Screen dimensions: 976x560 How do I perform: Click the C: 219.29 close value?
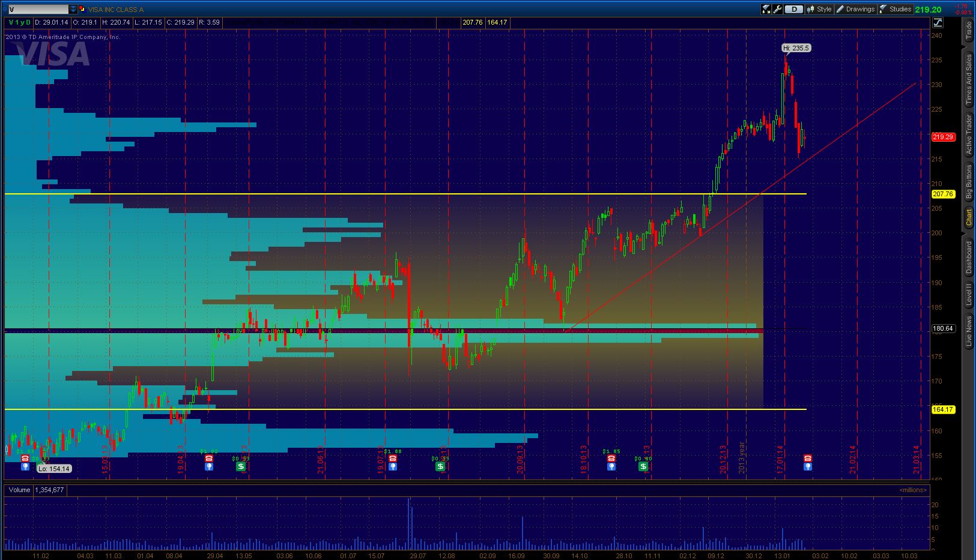coord(180,22)
